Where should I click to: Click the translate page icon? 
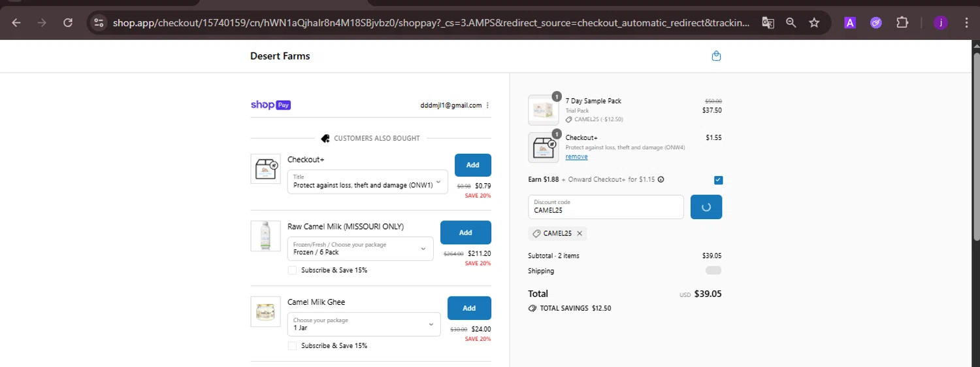pos(768,22)
